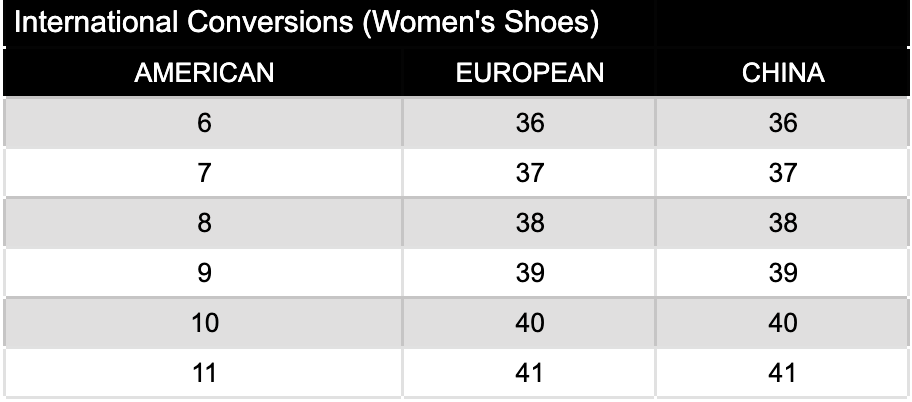Click American size 11 cell
912x402 pixels.
(204, 373)
